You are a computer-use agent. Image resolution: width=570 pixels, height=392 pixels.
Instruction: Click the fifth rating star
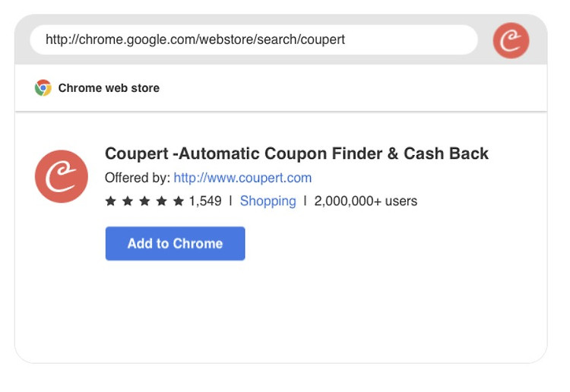179,201
